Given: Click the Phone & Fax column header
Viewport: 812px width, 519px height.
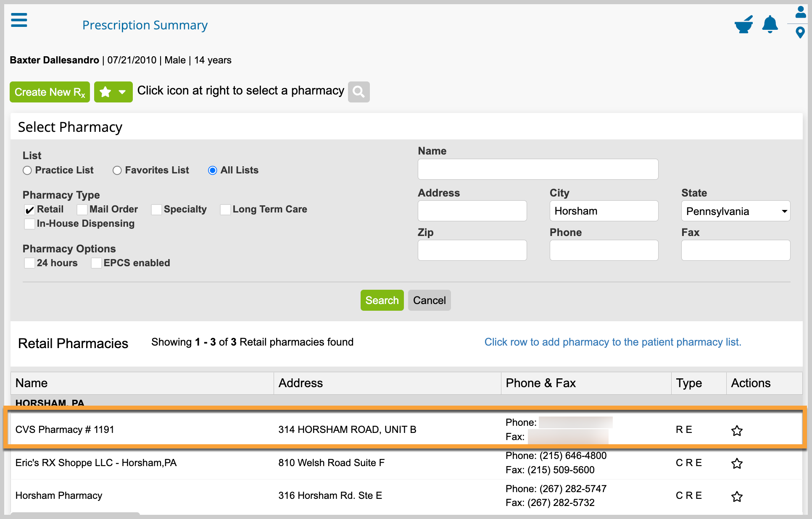Looking at the screenshot, I should (586, 383).
